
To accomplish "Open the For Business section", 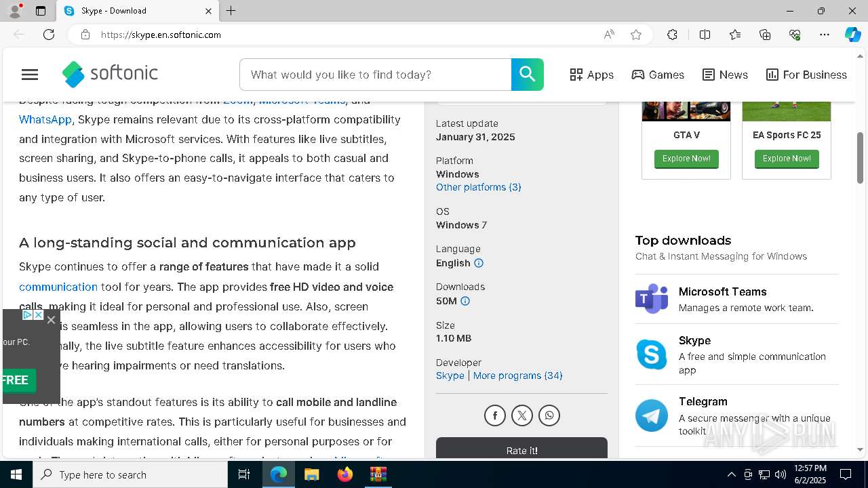I will click(x=806, y=75).
